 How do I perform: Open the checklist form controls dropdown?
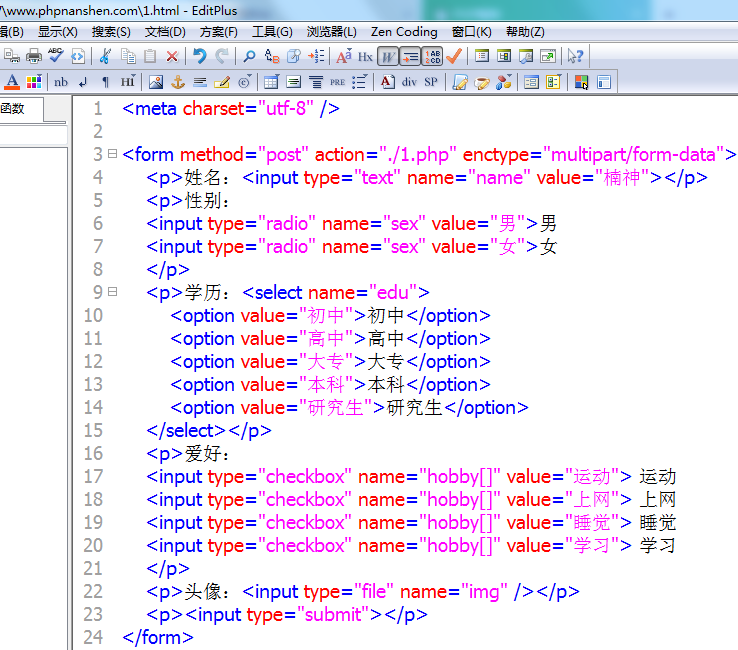point(554,82)
